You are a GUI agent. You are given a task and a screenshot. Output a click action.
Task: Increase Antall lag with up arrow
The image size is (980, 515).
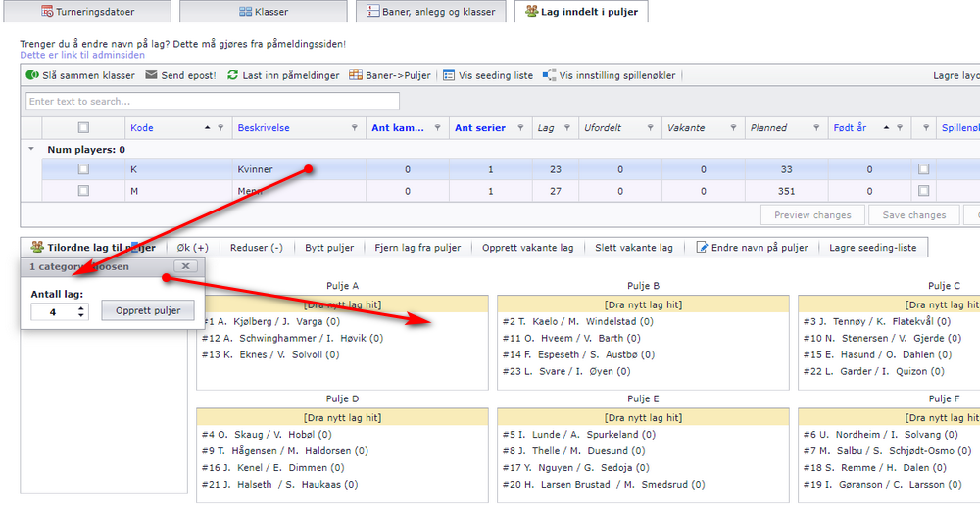click(81, 307)
